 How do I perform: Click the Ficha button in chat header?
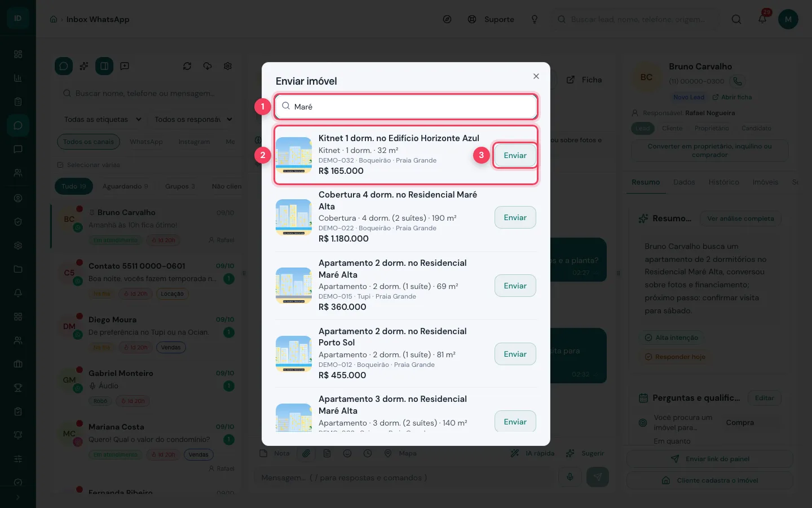[x=584, y=80]
